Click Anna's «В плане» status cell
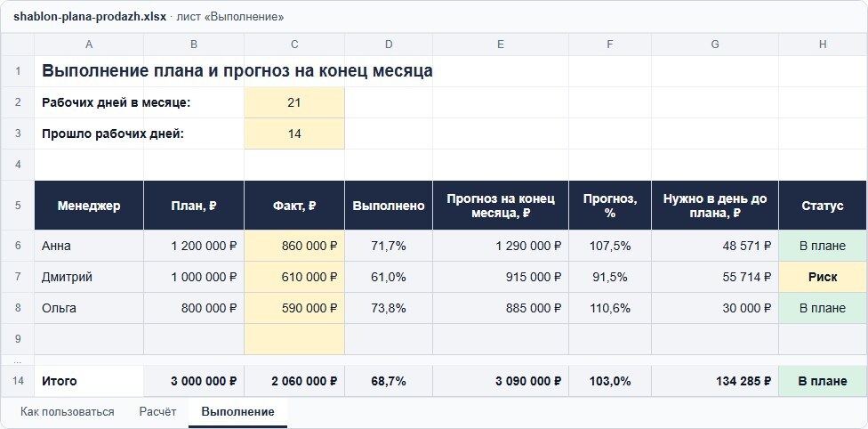 (x=823, y=246)
